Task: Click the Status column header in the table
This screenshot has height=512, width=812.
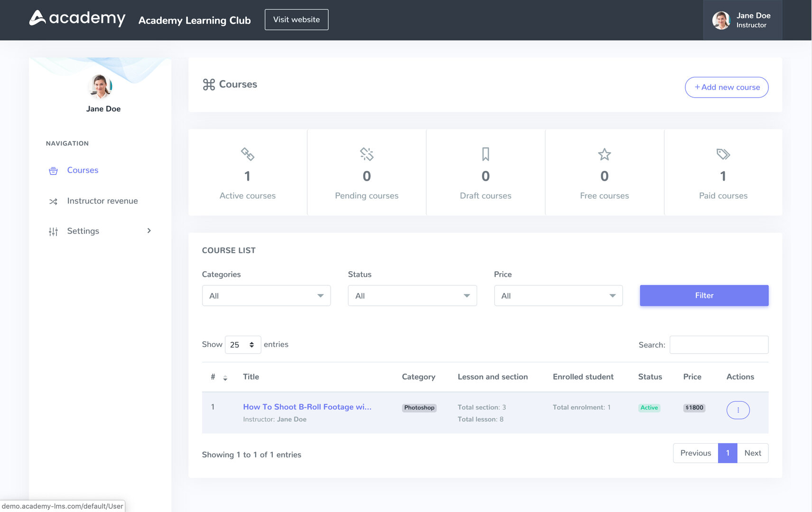Action: pyautogui.click(x=650, y=377)
